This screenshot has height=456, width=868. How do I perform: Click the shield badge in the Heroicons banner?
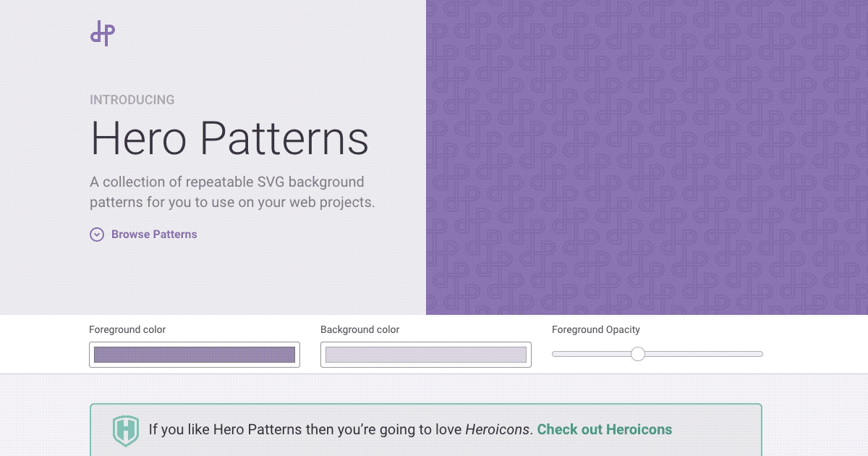[126, 429]
